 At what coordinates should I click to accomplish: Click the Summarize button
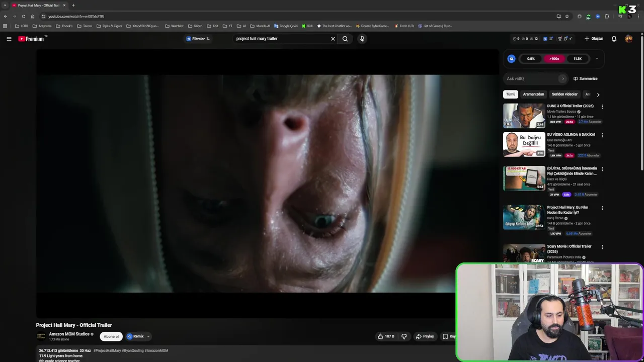coord(586,78)
